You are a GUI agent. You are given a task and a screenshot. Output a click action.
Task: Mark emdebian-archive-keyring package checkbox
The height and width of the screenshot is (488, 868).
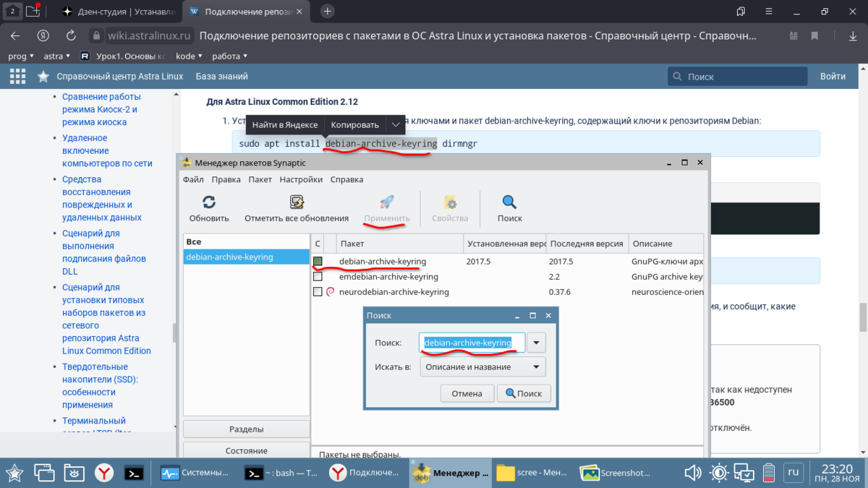click(x=318, y=276)
